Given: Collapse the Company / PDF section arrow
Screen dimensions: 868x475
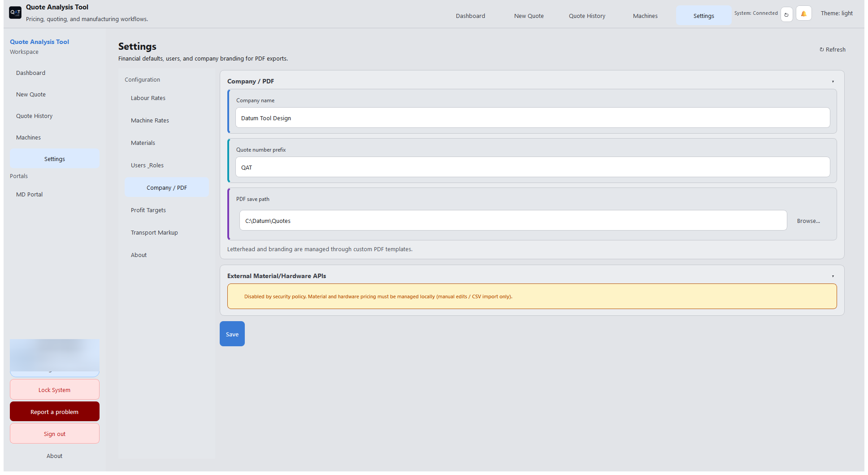Looking at the screenshot, I should tap(833, 82).
